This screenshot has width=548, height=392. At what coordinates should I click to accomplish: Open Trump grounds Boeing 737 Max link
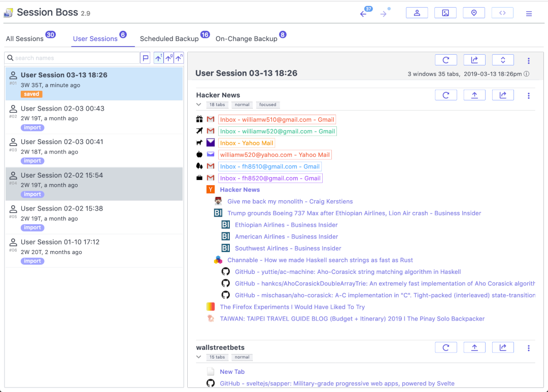[x=354, y=213]
